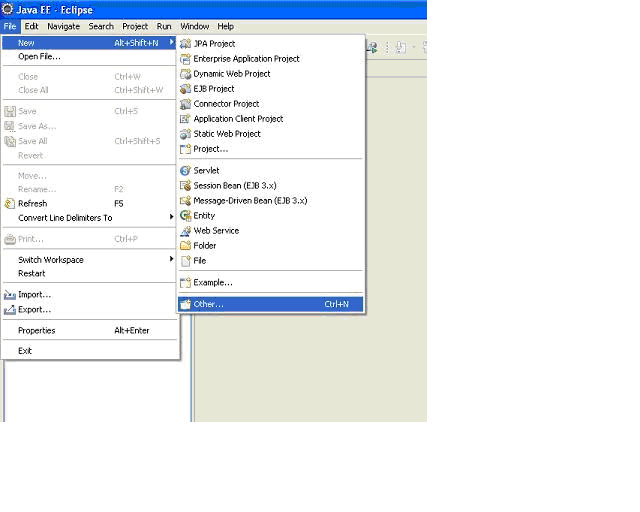Select the Static Web Project label
The width and height of the screenshot is (640, 512).
[x=227, y=134]
